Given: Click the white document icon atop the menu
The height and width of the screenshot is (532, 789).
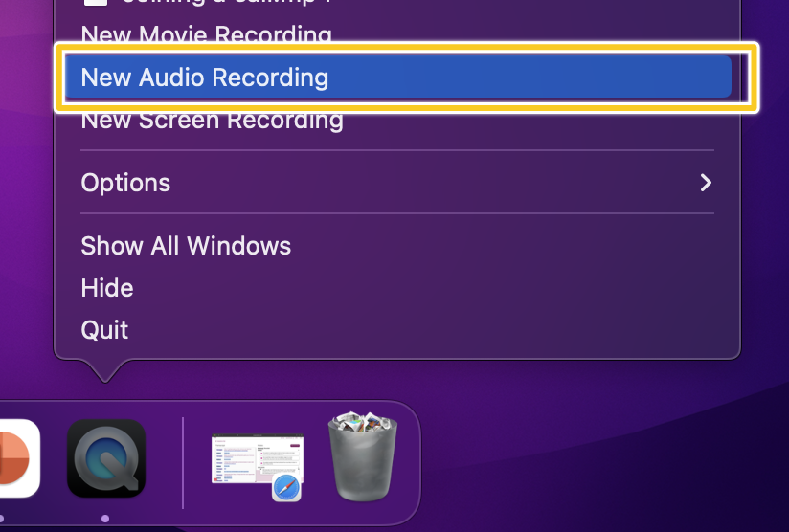Looking at the screenshot, I should coord(96,3).
